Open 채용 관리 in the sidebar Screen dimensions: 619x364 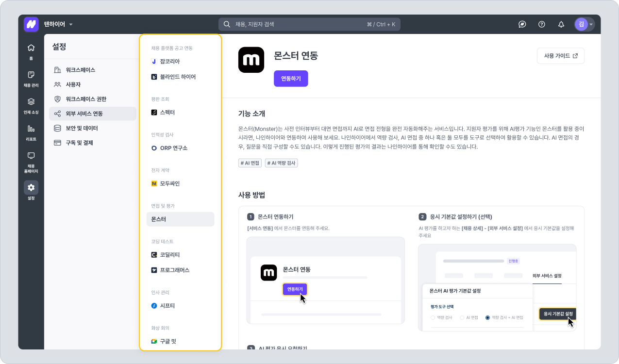(x=31, y=79)
